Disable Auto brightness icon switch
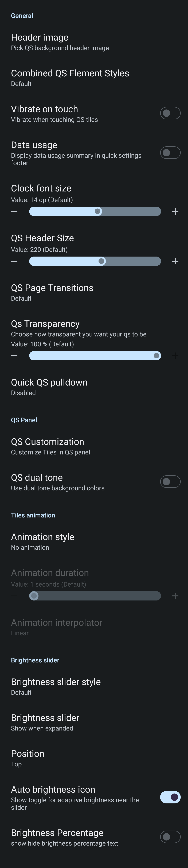Screen dimensions: 188x868 pos(170,797)
